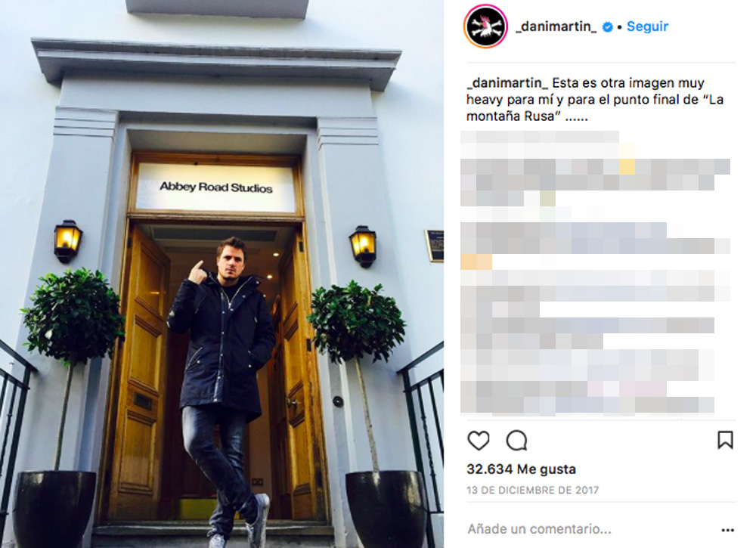Click the Seguir follow link
Screen dimensions: 756x548
(647, 26)
